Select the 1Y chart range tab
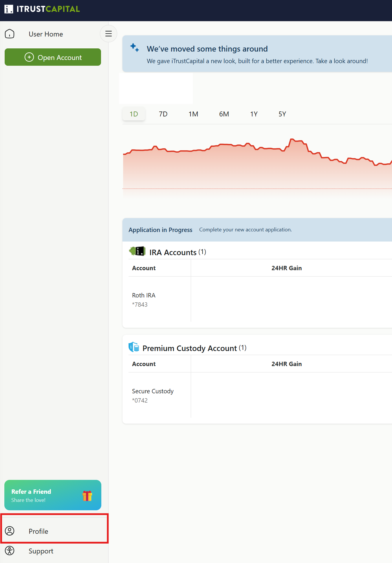This screenshot has width=392, height=563. pyautogui.click(x=254, y=114)
